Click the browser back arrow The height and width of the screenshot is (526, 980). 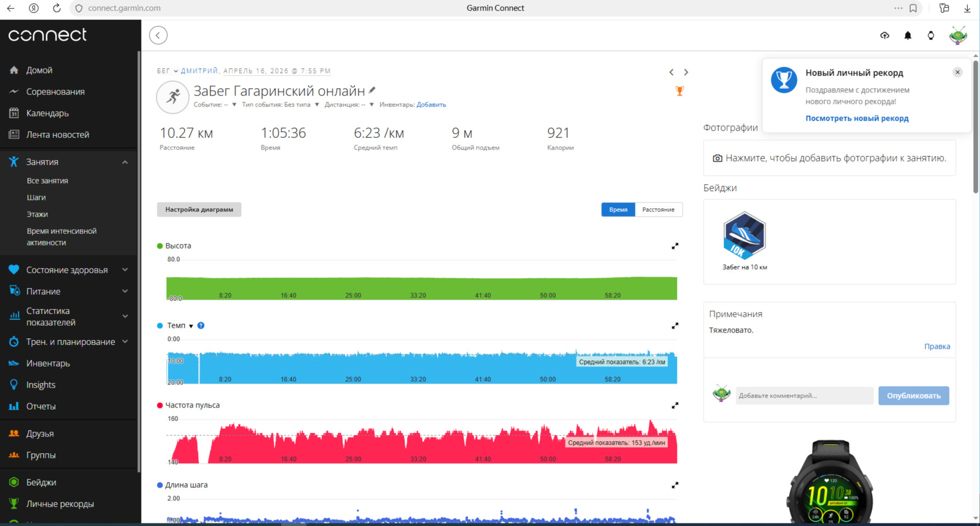[10, 8]
